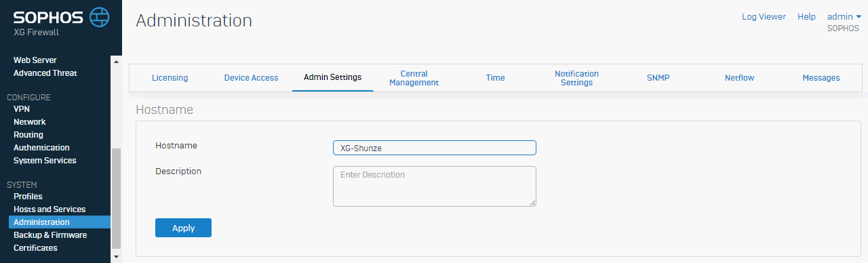Click into the Description text area

tap(435, 186)
